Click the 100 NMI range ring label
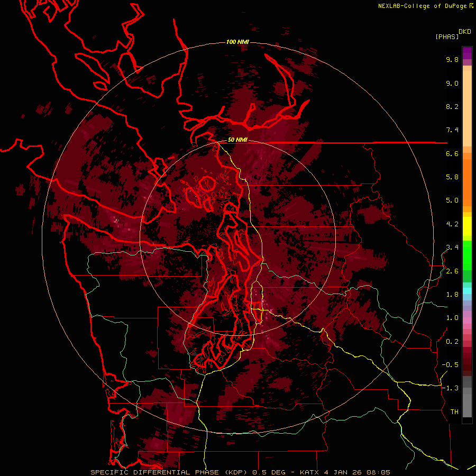Screen dimensions: 476x476 237,42
